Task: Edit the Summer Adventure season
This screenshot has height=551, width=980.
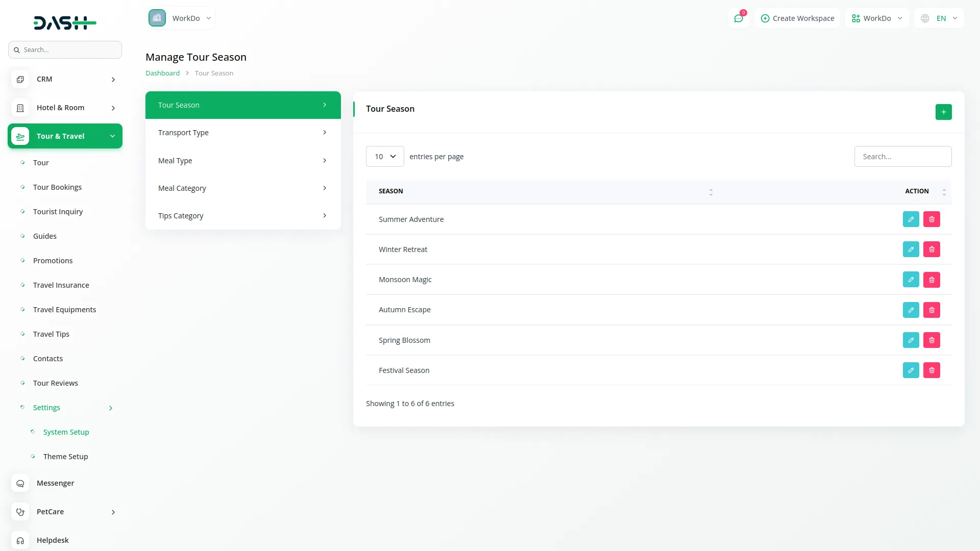Action: click(x=911, y=219)
